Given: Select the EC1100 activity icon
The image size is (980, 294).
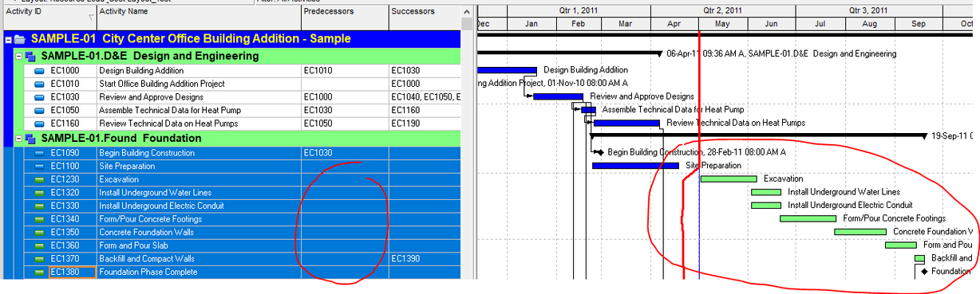Looking at the screenshot, I should (40, 166).
